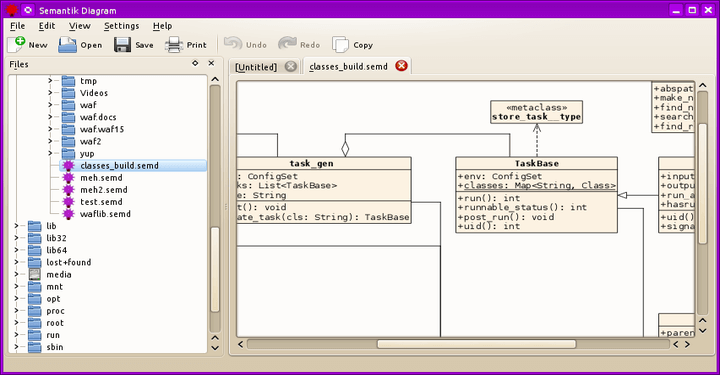The image size is (720, 375).
Task: Click the diagram horizontal scrollbar thumb
Action: click(476, 344)
